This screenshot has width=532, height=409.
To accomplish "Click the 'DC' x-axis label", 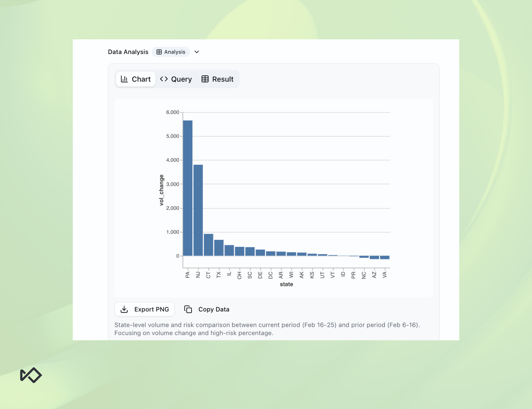I will click(271, 275).
